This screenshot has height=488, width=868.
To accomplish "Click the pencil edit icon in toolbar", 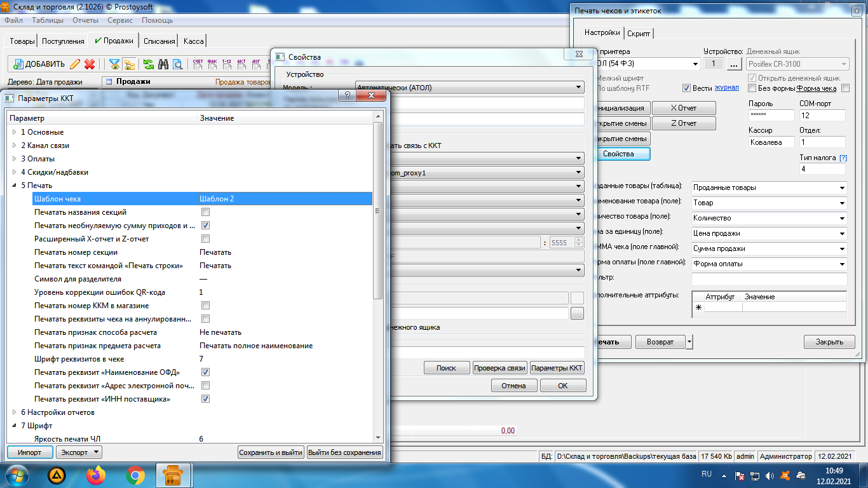I will (75, 64).
